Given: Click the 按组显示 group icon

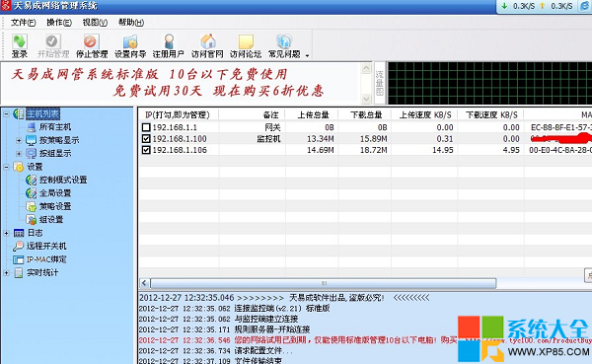Looking at the screenshot, I should (31, 153).
